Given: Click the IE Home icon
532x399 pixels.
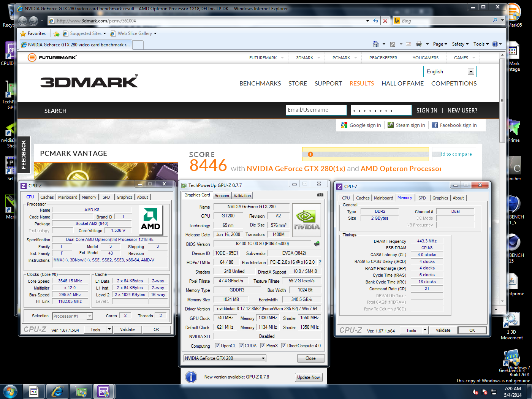Looking at the screenshot, I should click(375, 44).
